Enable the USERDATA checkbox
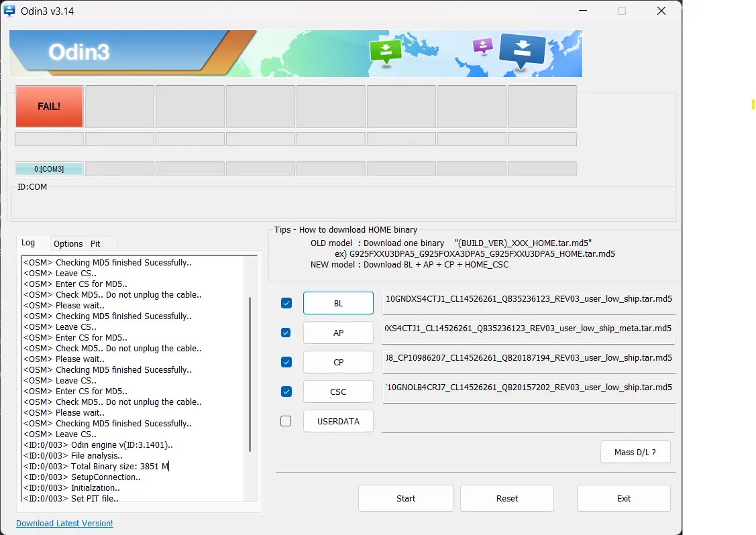The width and height of the screenshot is (756, 535). 286,421
